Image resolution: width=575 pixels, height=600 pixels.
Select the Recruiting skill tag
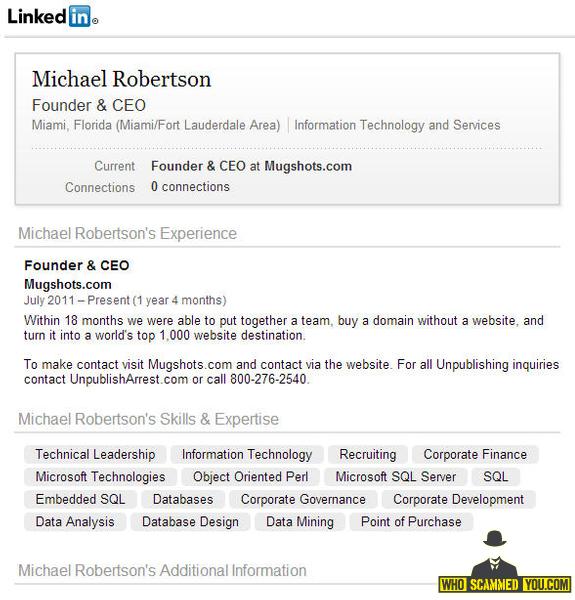368,455
